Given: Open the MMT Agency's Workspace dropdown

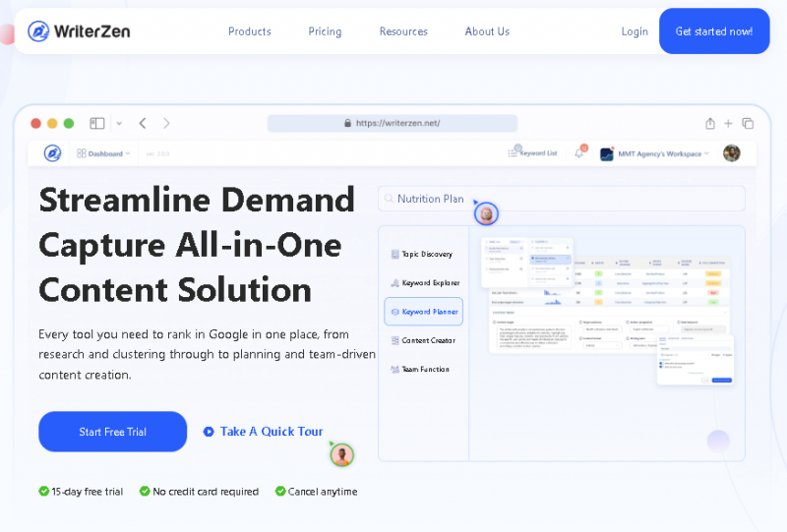Looking at the screenshot, I should 654,153.
